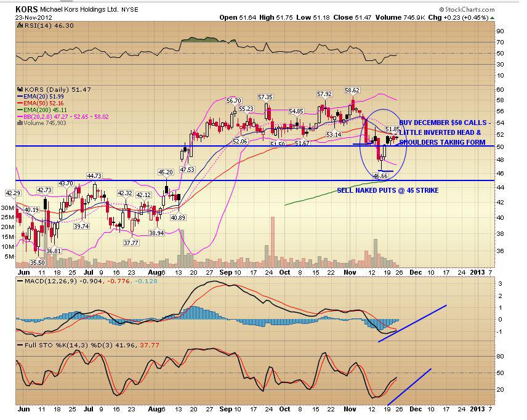The image size is (527, 420).
Task: Click the red line marker before EMA(50)
Action: [20, 103]
